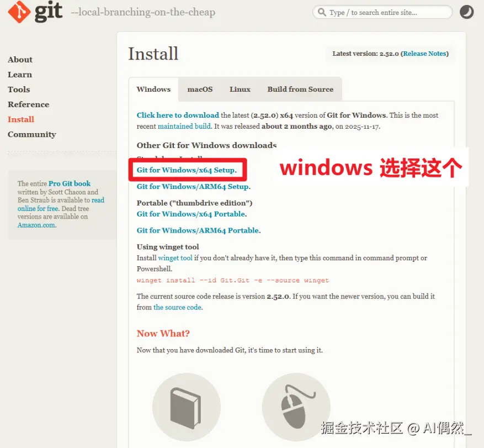Click the search magnifier icon

(x=322, y=12)
